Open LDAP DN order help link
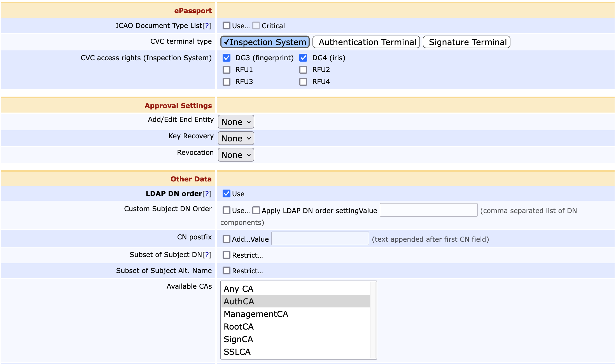The height and width of the screenshot is (364, 616). coord(207,194)
